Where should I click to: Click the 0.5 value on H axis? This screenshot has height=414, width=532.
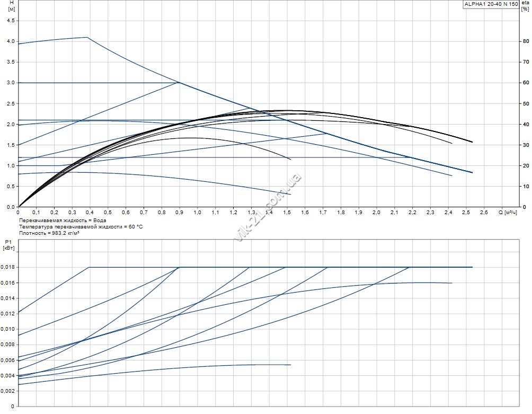click(11, 186)
